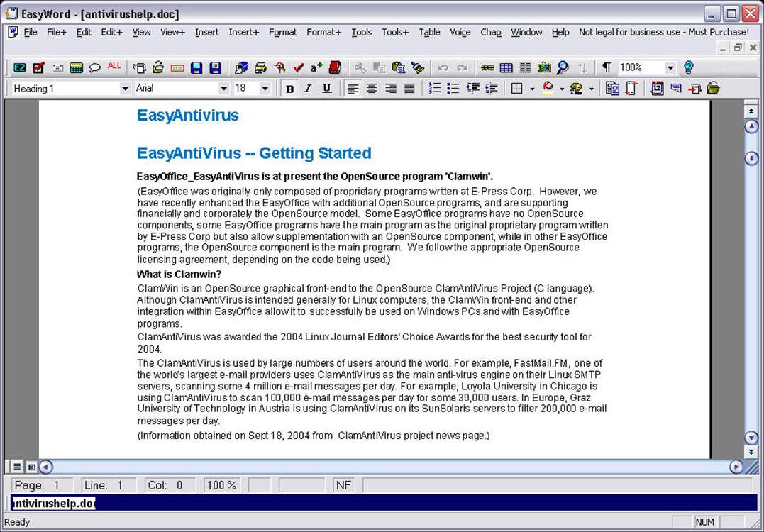The width and height of the screenshot is (764, 532).
Task: Click the increase indent icon
Action: [x=492, y=88]
